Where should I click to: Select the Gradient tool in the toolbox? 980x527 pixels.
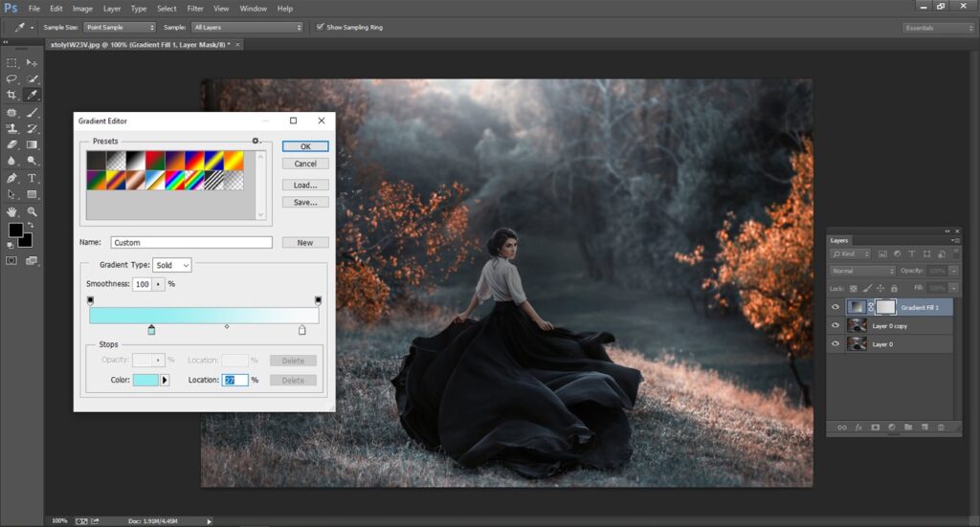click(32, 144)
